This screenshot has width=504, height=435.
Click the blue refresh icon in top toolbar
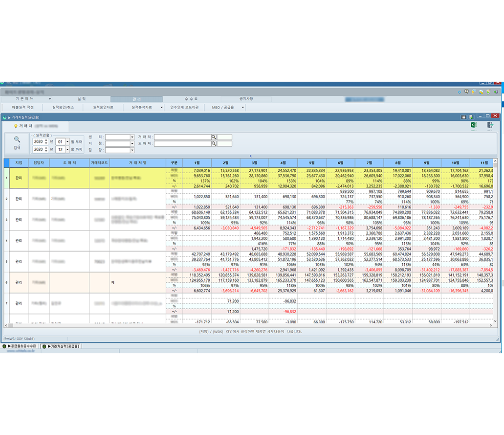point(459,92)
